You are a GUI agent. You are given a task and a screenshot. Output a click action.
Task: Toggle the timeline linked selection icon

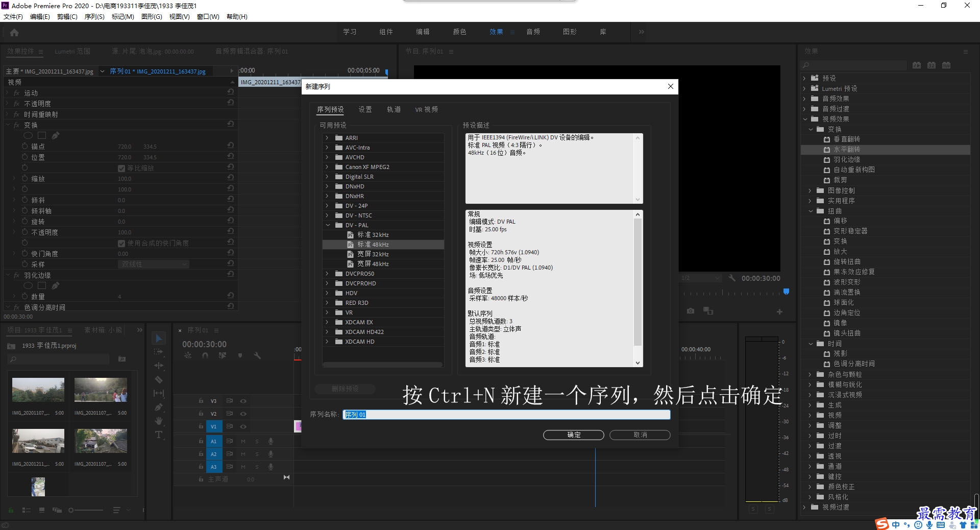(x=222, y=355)
